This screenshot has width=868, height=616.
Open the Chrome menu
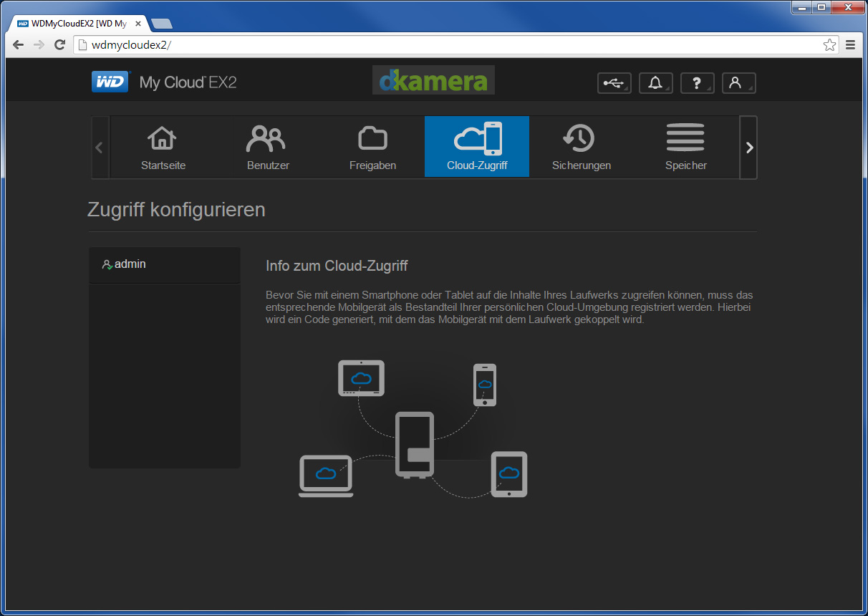tap(851, 45)
